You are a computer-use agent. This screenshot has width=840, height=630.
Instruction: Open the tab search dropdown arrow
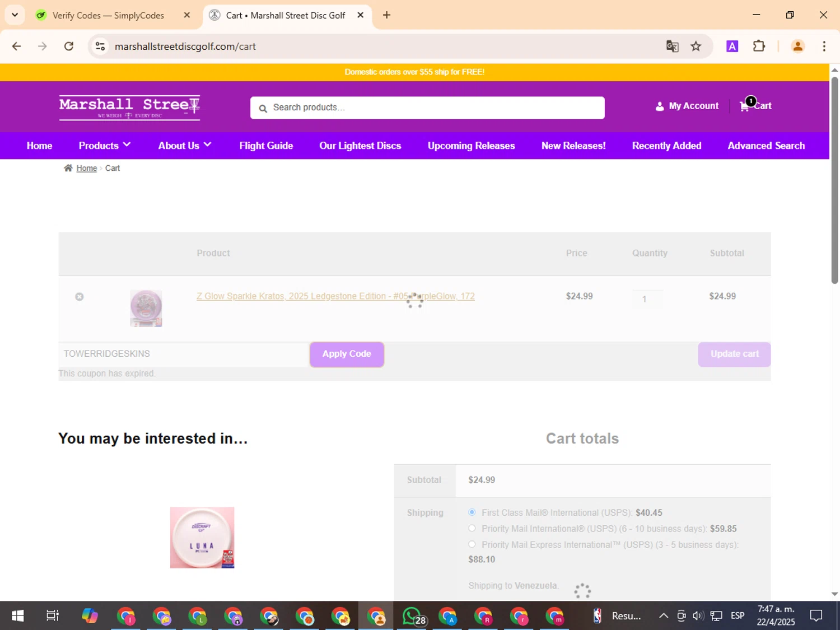(x=15, y=15)
